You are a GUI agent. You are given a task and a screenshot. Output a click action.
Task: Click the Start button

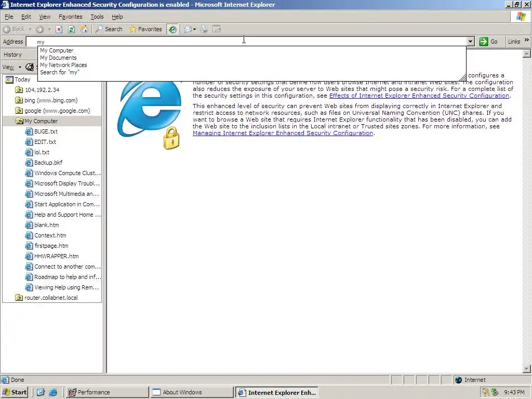pos(14,392)
